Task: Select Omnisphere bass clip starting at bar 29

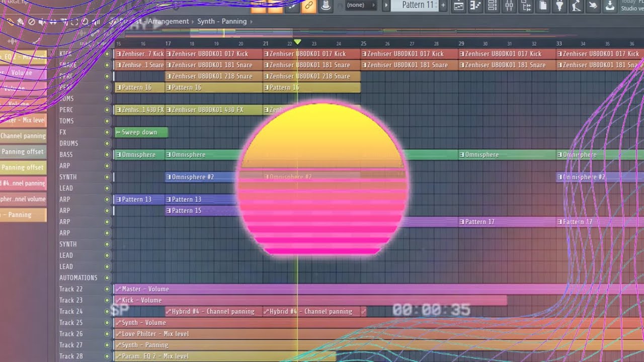Action: point(507,154)
